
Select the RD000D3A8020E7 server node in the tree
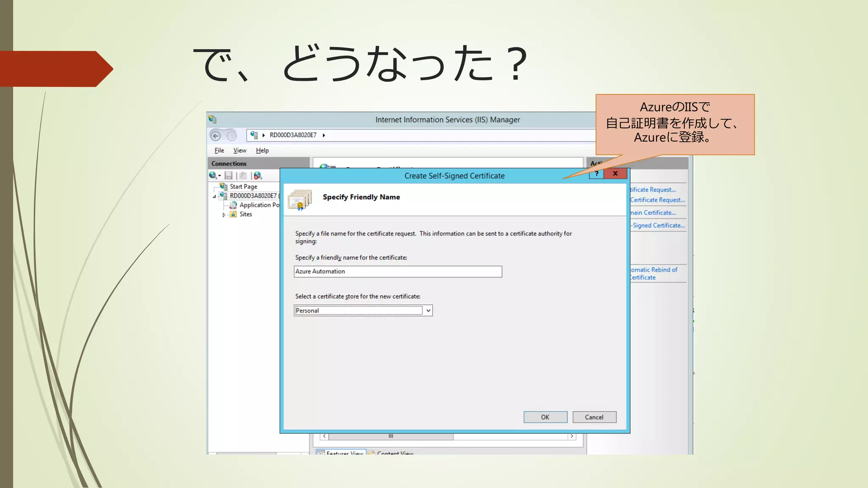pos(253,196)
